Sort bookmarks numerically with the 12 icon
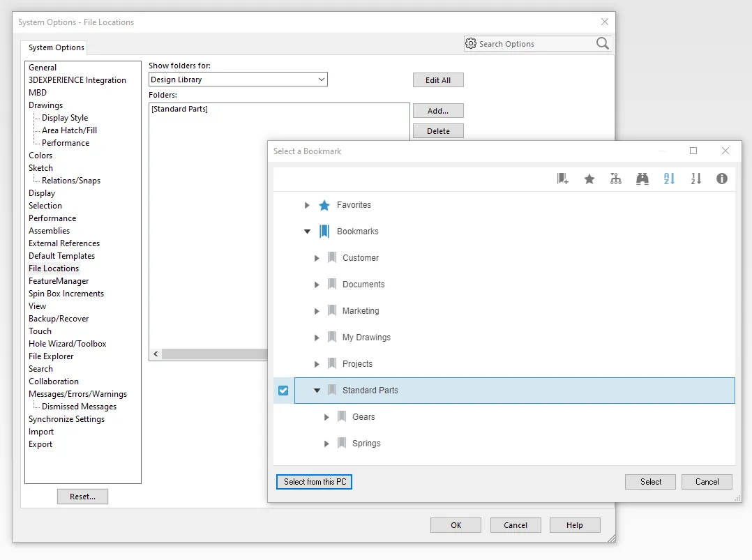The height and width of the screenshot is (560, 752). click(695, 179)
